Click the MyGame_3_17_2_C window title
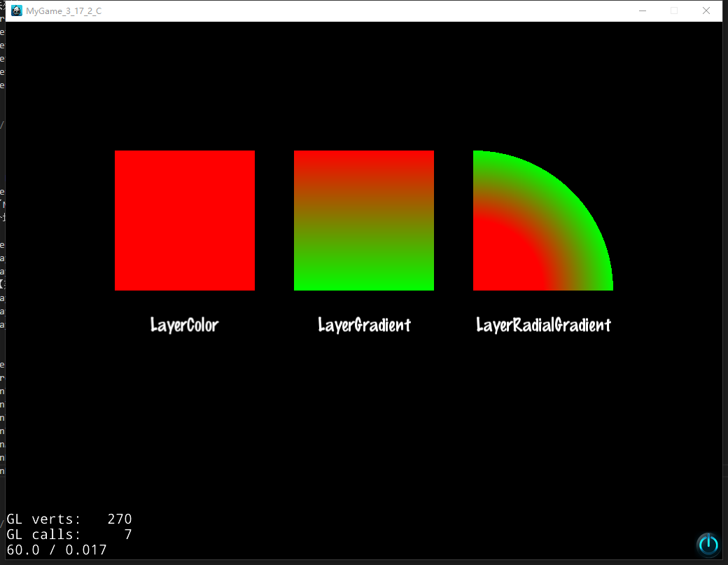Image resolution: width=728 pixels, height=565 pixels. point(64,11)
